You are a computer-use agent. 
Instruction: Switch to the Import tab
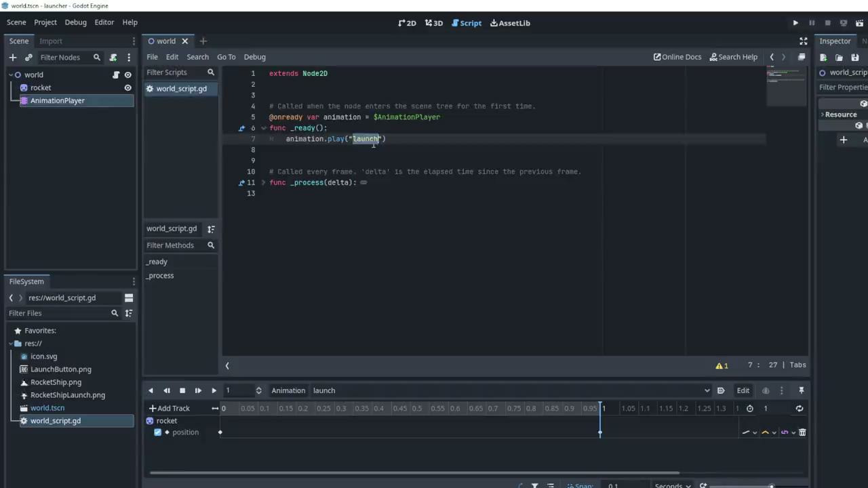(x=50, y=41)
